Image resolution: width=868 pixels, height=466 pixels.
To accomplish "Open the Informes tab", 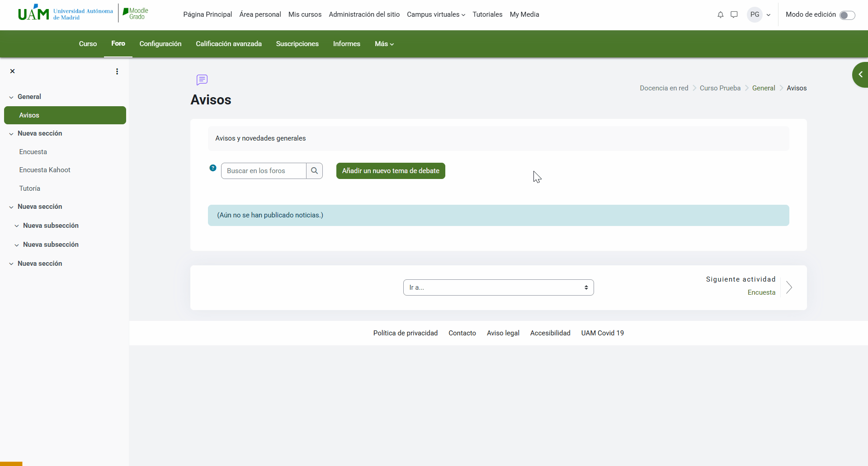I will pyautogui.click(x=347, y=44).
